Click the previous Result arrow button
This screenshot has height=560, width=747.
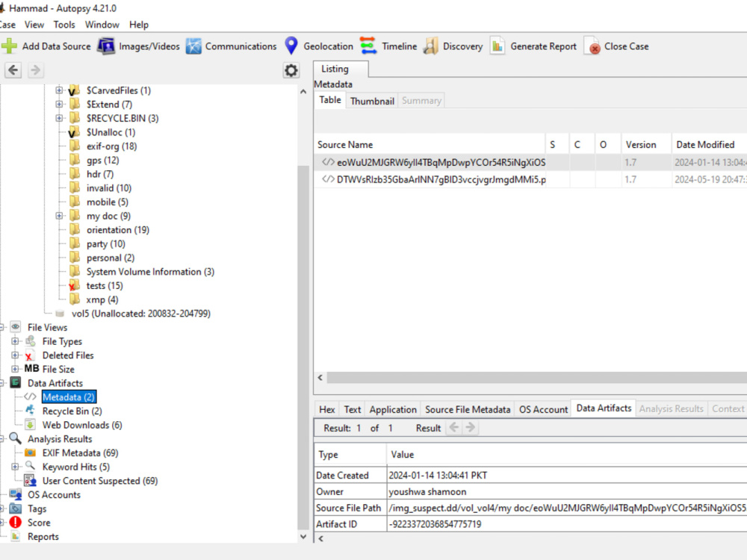454,428
